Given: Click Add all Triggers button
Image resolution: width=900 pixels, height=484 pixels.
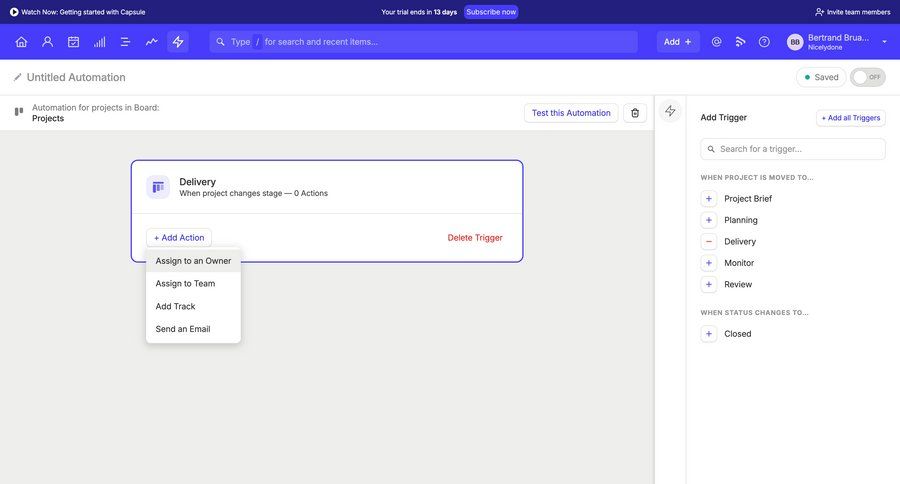Looking at the screenshot, I should coord(851,118).
